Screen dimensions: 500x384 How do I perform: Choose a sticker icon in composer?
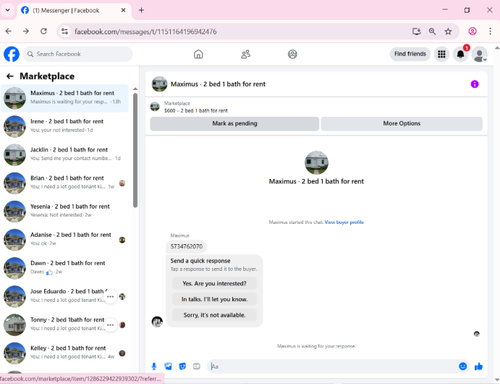click(182, 366)
